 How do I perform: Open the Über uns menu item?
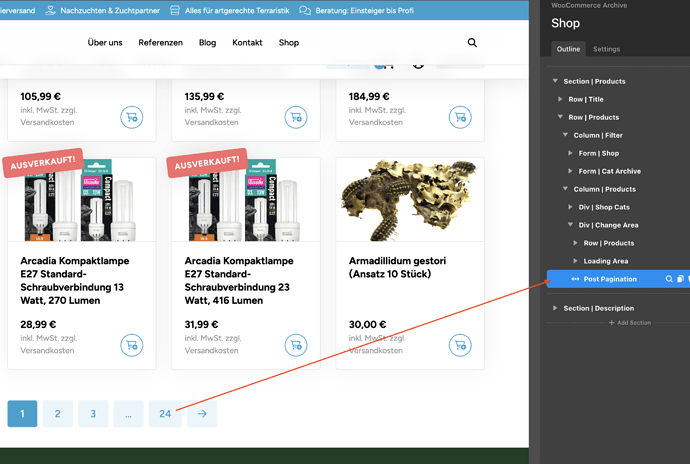pos(105,43)
